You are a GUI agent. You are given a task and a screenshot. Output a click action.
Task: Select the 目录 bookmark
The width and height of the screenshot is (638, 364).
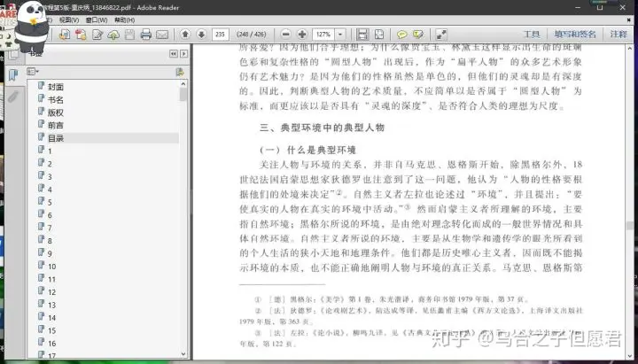pos(55,138)
